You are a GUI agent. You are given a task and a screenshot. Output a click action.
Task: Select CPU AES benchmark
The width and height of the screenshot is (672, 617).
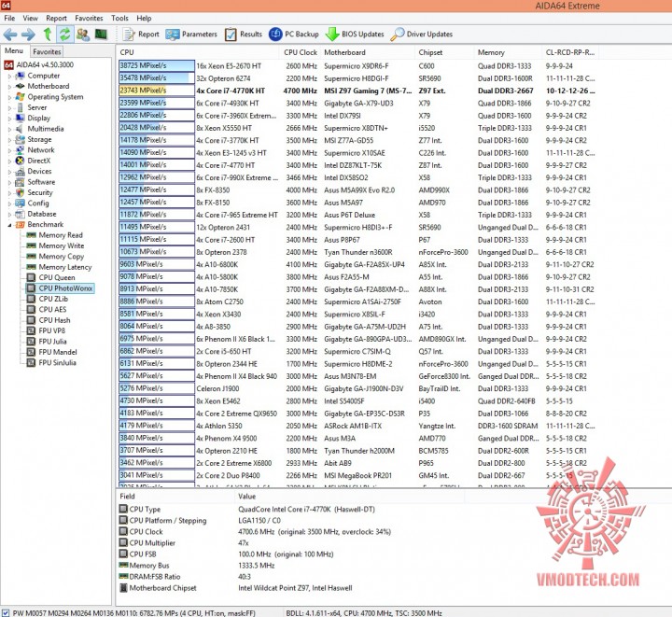coord(48,309)
